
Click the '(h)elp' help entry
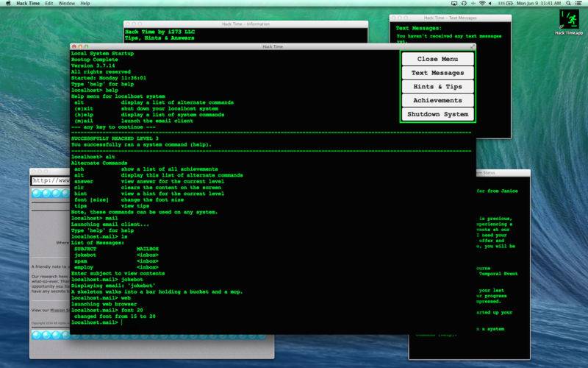click(84, 115)
